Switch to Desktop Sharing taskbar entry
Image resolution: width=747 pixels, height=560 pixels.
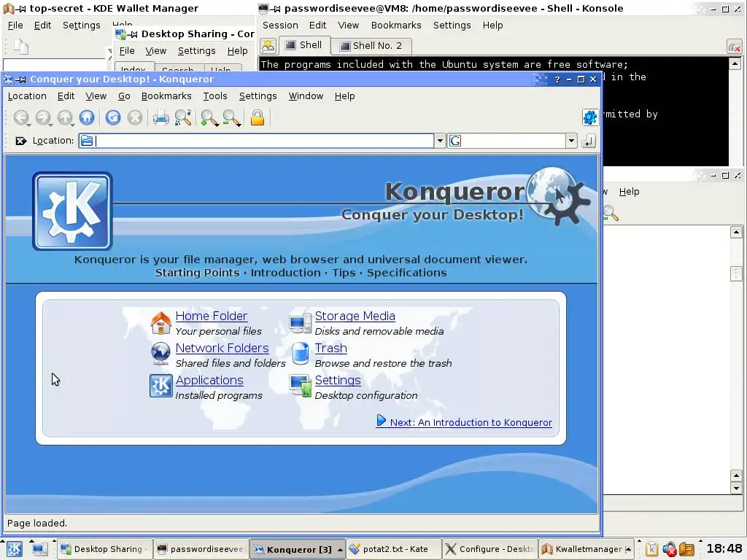[x=105, y=550]
